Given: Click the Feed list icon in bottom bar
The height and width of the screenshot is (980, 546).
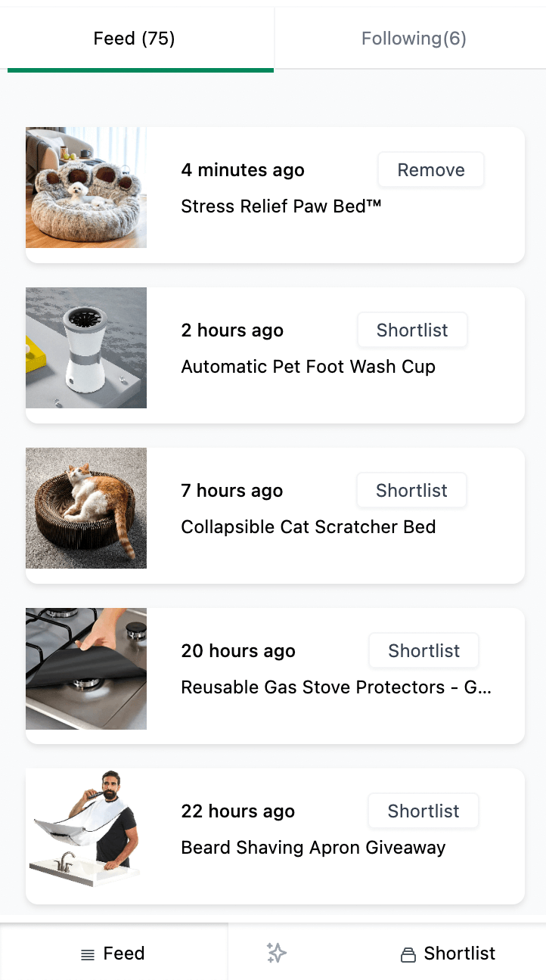Looking at the screenshot, I should (88, 954).
